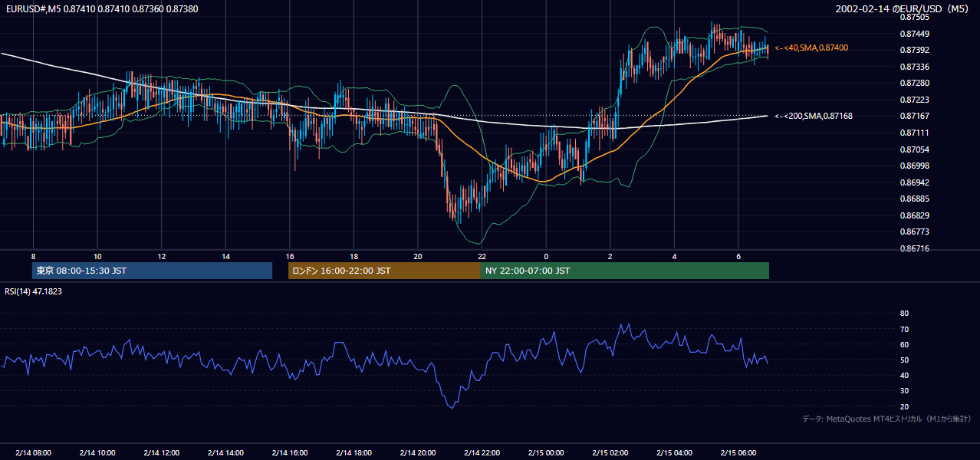Click hour tick 20 below the price chart
This screenshot has height=460, width=980.
(x=418, y=256)
